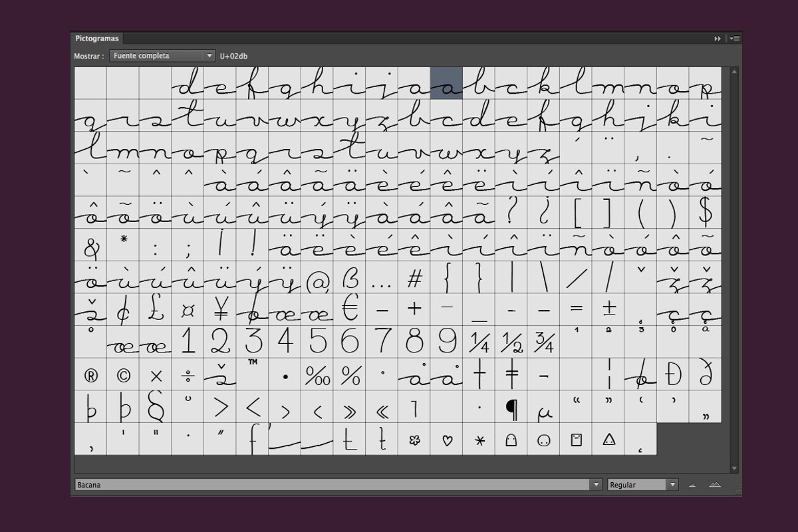The height and width of the screenshot is (532, 798).
Task: Open the Mostrar 'Fuente completa' dropdown
Action: click(162, 56)
